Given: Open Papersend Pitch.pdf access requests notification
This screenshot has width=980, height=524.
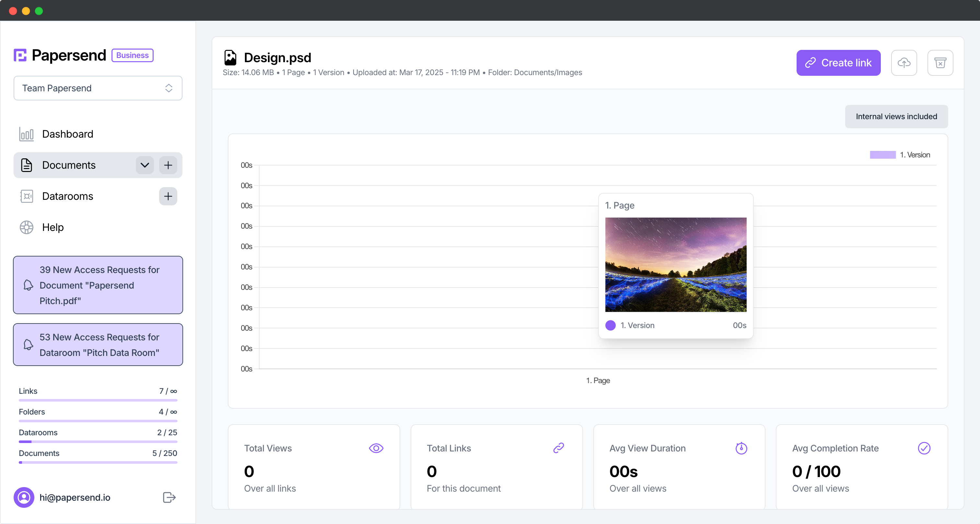Looking at the screenshot, I should [98, 285].
